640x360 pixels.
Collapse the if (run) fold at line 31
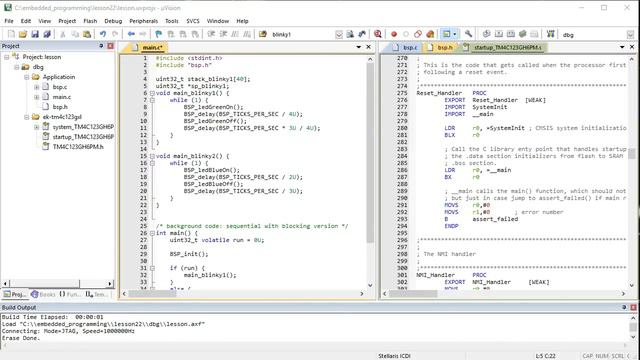coord(152,268)
